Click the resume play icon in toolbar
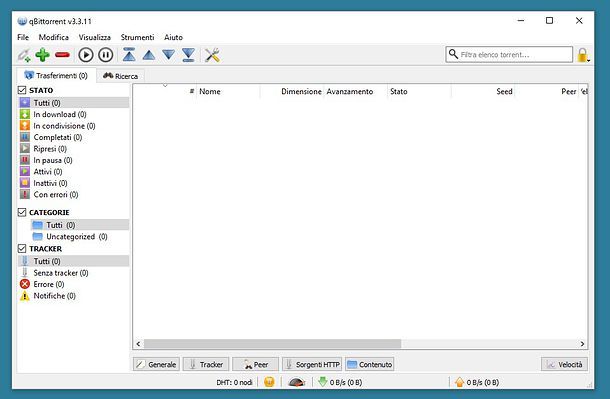The image size is (610, 399). [x=86, y=55]
